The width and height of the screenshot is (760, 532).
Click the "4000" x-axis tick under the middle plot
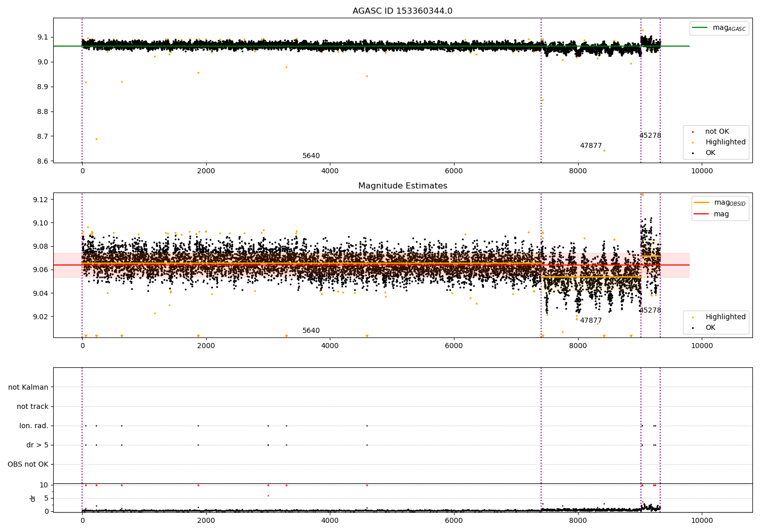coord(330,346)
